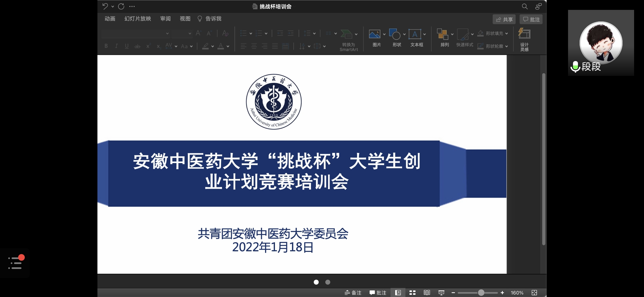644x297 pixels.
Task: Click the Undo arrow icon
Action: pos(105,6)
